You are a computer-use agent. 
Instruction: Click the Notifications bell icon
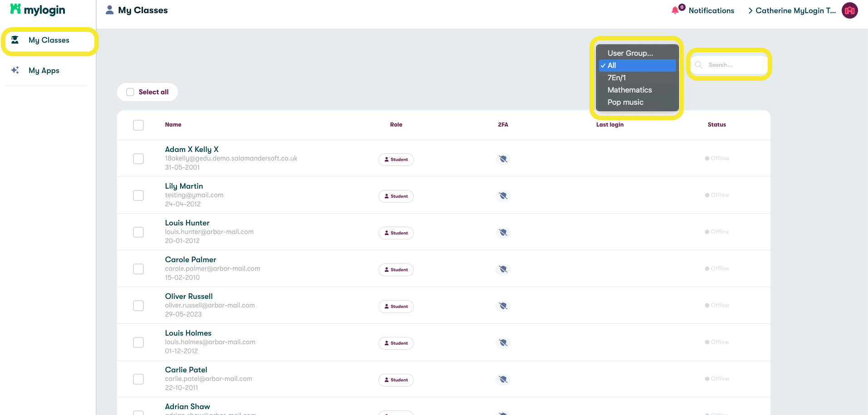(x=676, y=10)
